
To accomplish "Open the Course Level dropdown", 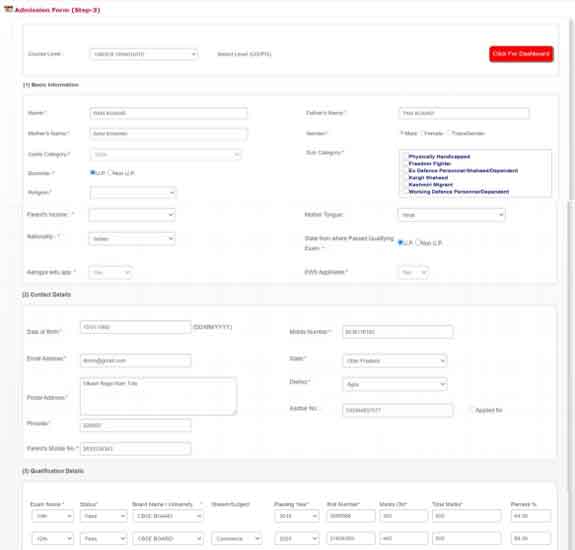I will click(144, 54).
